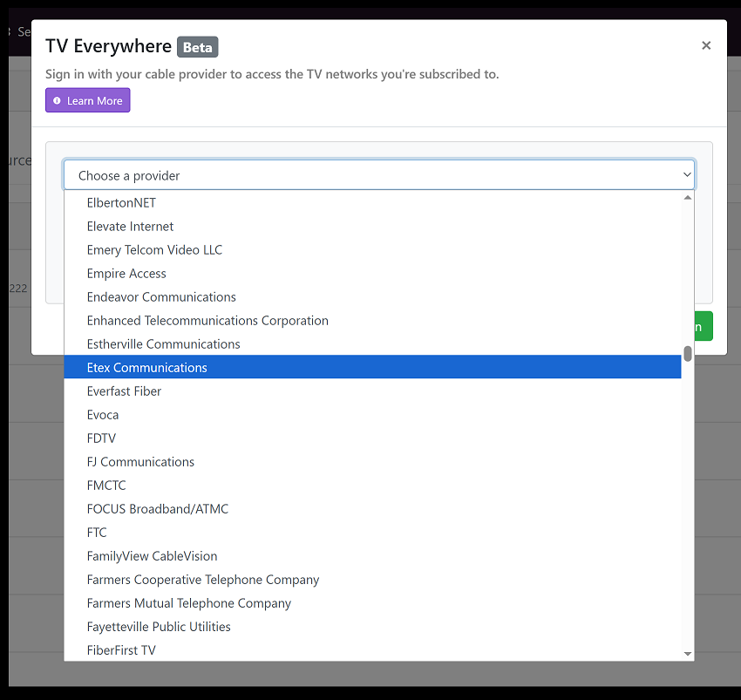Click the Learn More button

pyautogui.click(x=87, y=100)
